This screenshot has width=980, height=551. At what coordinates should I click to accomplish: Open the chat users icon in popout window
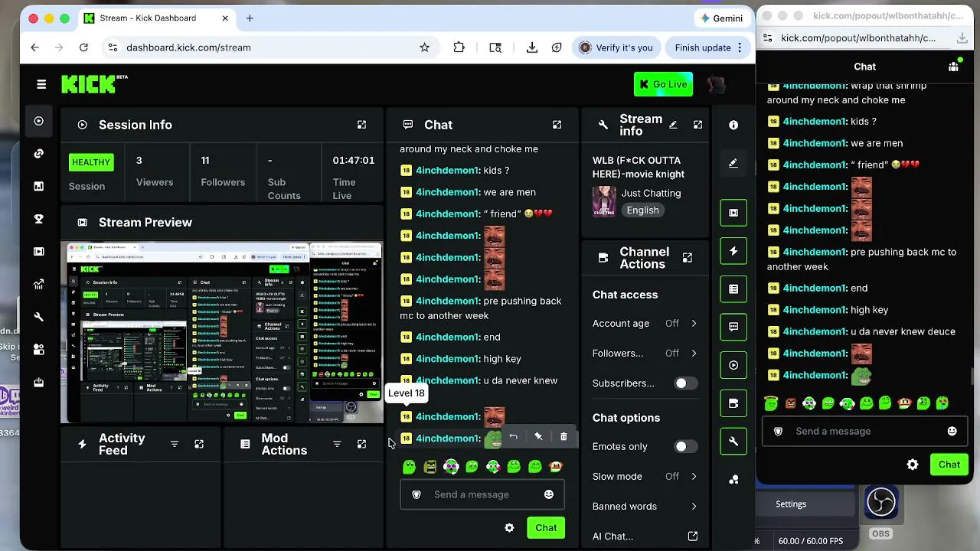coord(953,67)
